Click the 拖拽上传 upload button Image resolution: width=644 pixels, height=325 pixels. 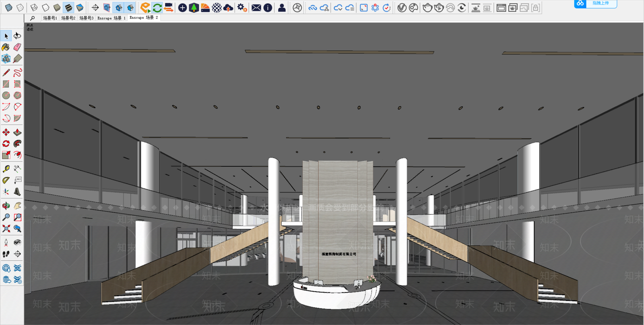tap(595, 4)
